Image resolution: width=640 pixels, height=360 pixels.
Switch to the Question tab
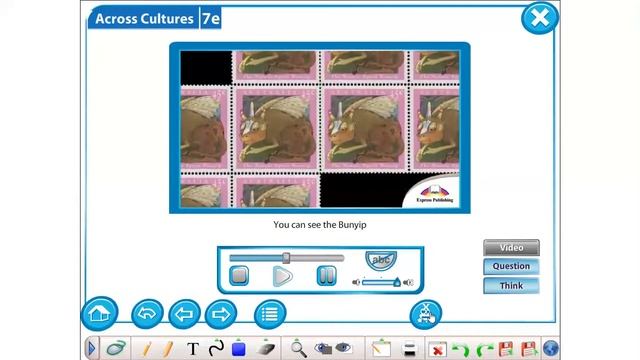pos(511,267)
